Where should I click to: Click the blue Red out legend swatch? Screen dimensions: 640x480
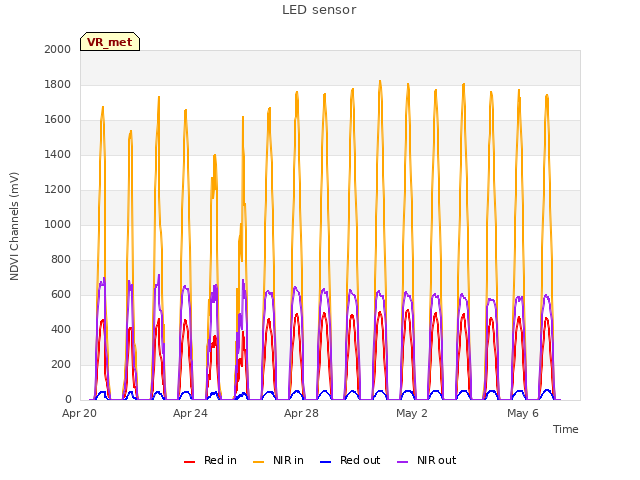pyautogui.click(x=325, y=462)
